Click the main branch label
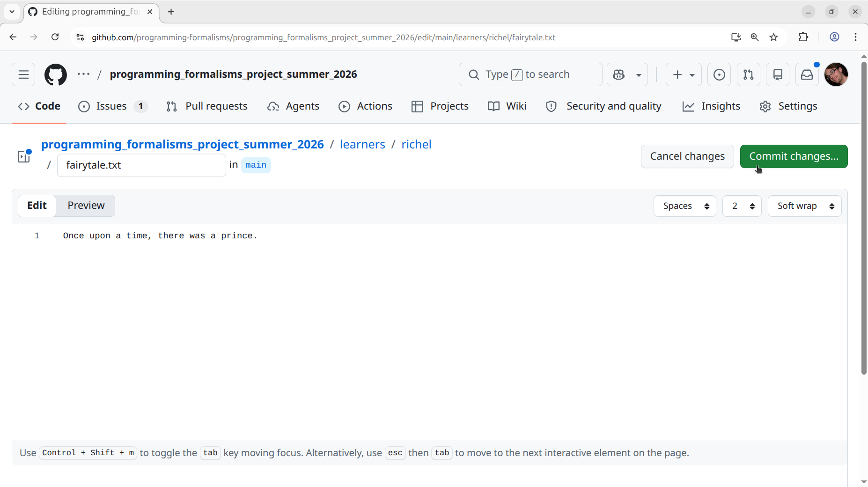Screen dimensions: 868x487 [x=256, y=165]
